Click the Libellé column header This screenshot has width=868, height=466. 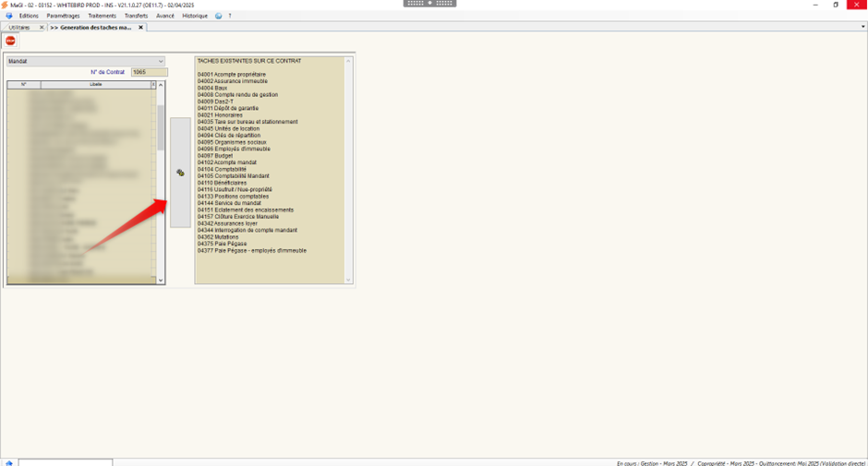(96, 84)
